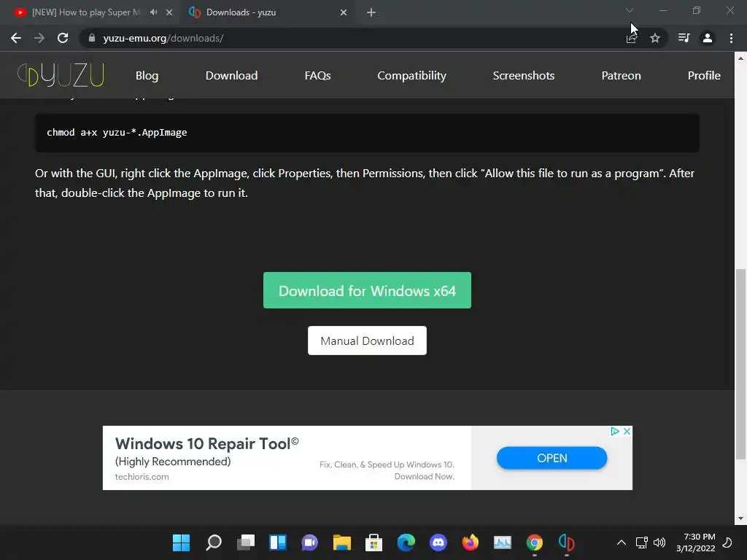The height and width of the screenshot is (560, 747).
Task: Open the Widgets taskbar icon
Action: click(x=278, y=542)
